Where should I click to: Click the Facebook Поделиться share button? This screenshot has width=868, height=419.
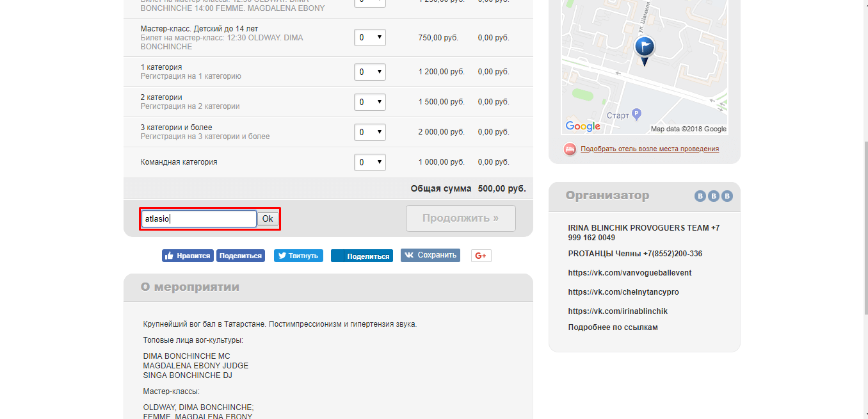[240, 256]
